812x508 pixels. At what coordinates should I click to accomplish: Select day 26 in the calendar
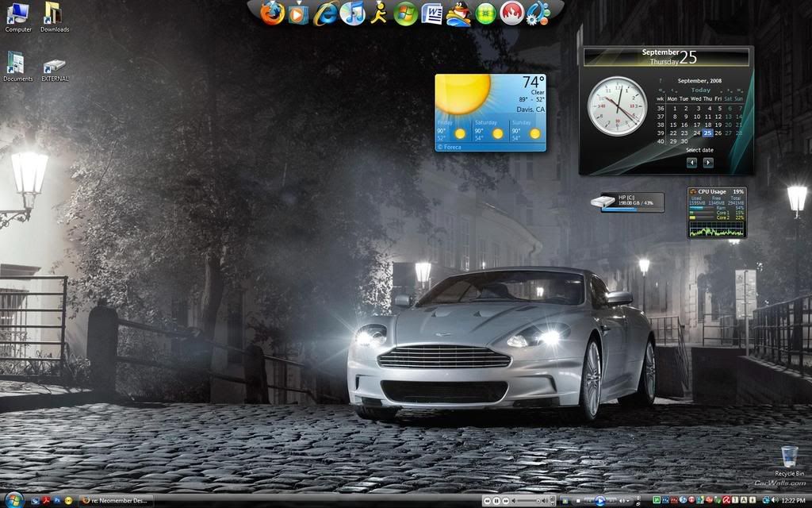718,133
